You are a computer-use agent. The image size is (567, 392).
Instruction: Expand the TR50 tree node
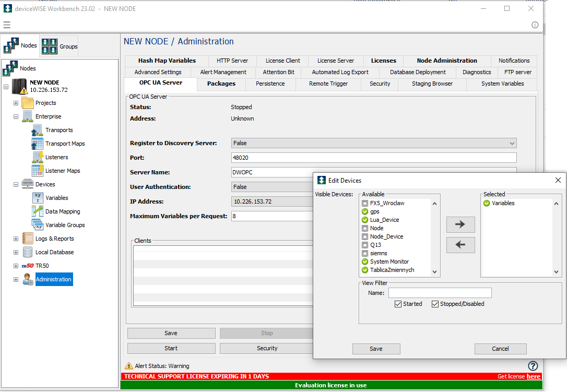(x=16, y=266)
